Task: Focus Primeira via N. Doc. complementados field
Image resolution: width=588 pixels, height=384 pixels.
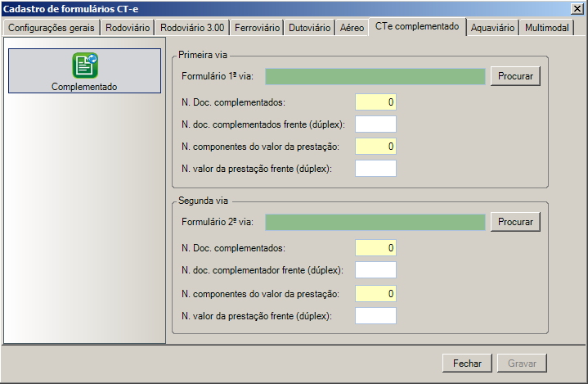Action: pos(375,102)
